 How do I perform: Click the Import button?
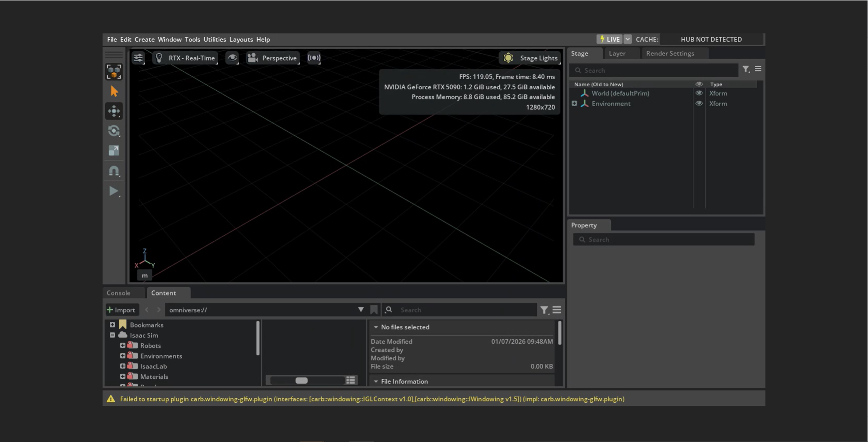[121, 310]
